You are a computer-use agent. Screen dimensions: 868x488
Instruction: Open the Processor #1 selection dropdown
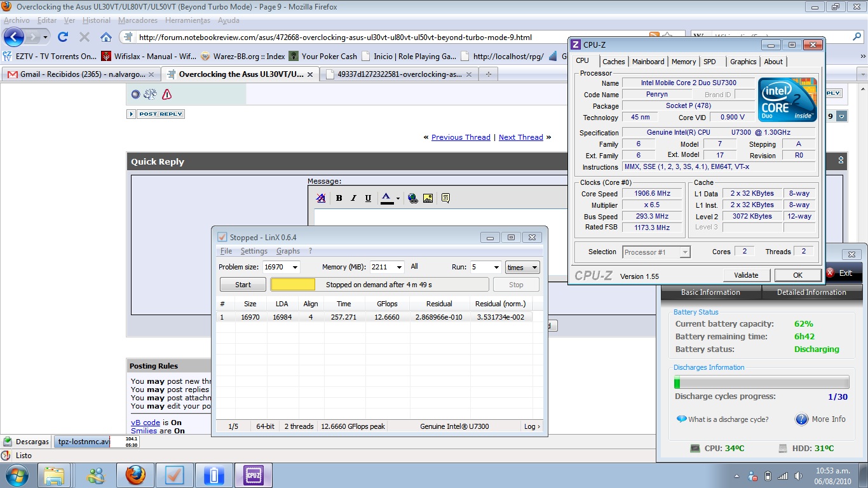click(x=656, y=252)
